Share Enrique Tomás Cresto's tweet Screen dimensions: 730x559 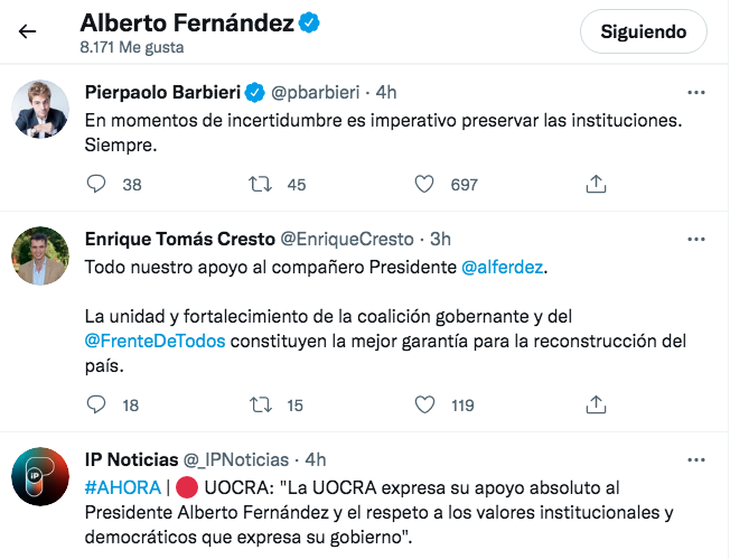point(595,404)
